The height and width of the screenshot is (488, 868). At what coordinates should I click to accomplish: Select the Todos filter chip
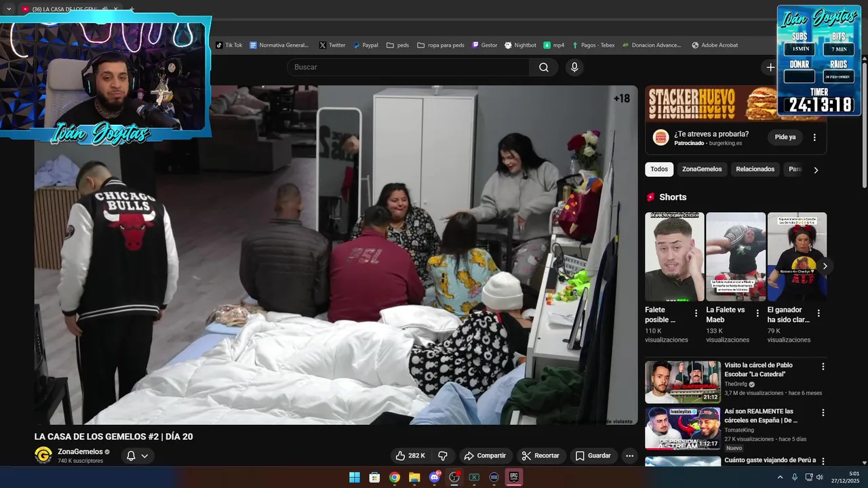[x=659, y=169]
